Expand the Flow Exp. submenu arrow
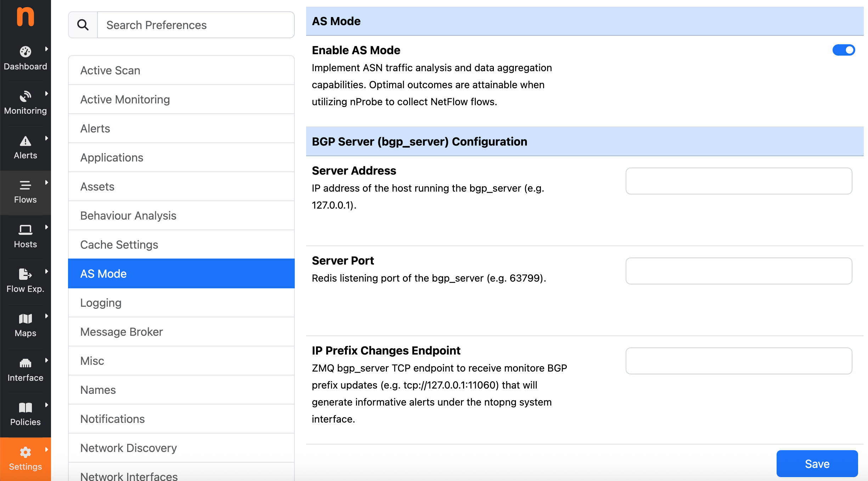This screenshot has width=868, height=481. coord(46,271)
